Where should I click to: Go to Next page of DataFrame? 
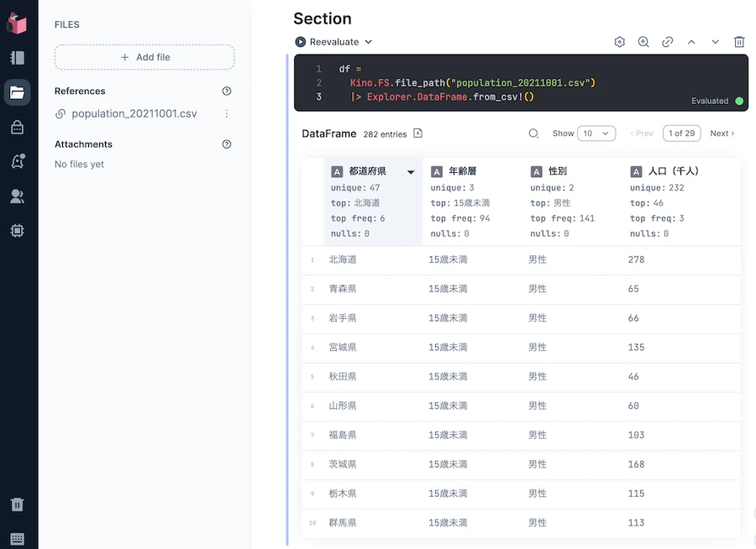pyautogui.click(x=722, y=133)
